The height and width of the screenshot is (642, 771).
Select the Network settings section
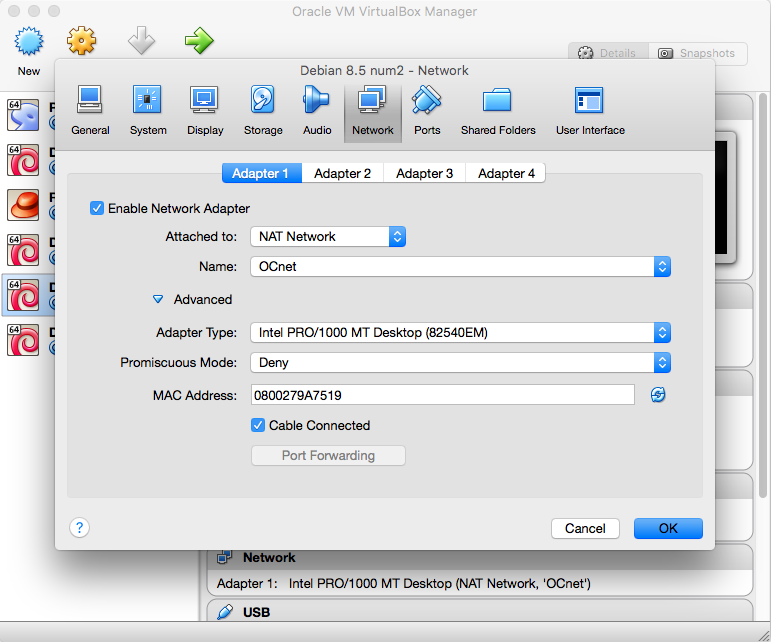(x=373, y=112)
